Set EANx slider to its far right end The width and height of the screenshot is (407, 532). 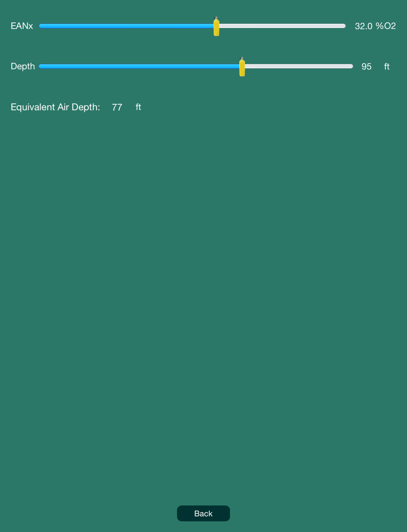[x=344, y=26]
